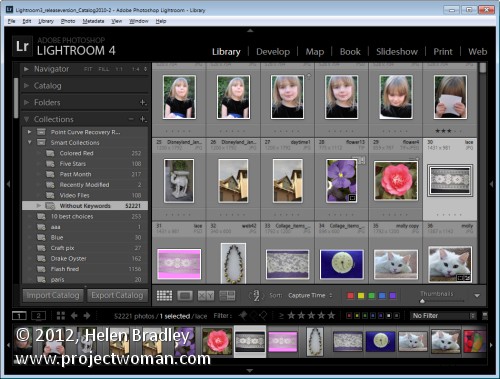Add a collection with Collections plus icon
This screenshot has width=500, height=379.
point(143,119)
